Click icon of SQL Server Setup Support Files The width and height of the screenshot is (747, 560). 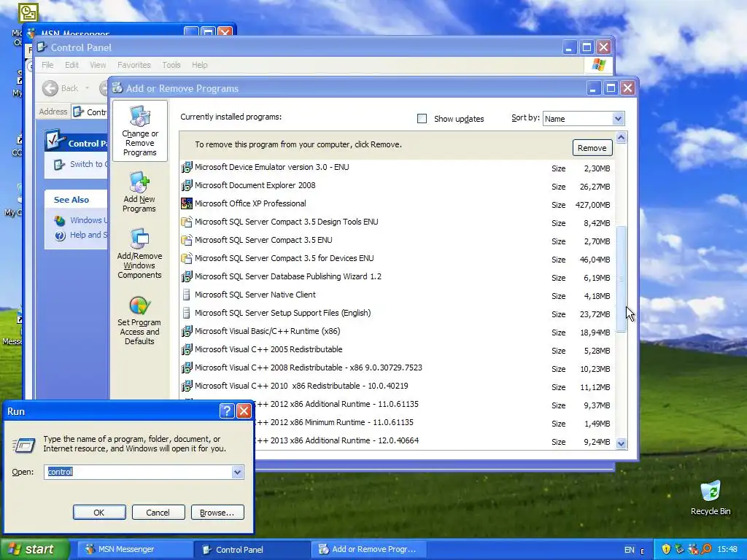tap(187, 313)
